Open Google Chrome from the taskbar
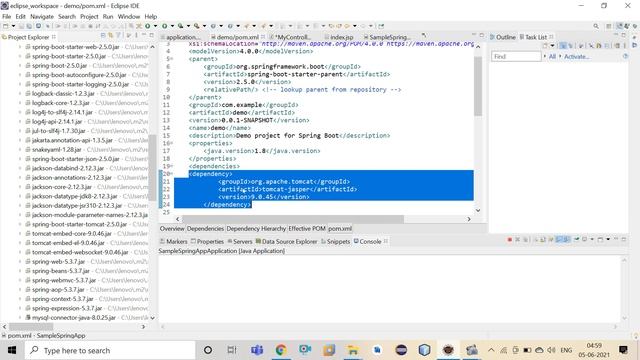The width and height of the screenshot is (640, 360). pos(281,350)
